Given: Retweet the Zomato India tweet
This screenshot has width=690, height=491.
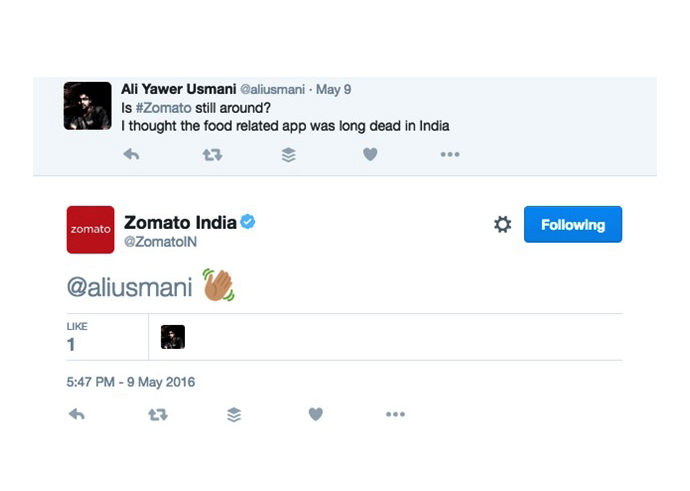Looking at the screenshot, I should point(157,414).
